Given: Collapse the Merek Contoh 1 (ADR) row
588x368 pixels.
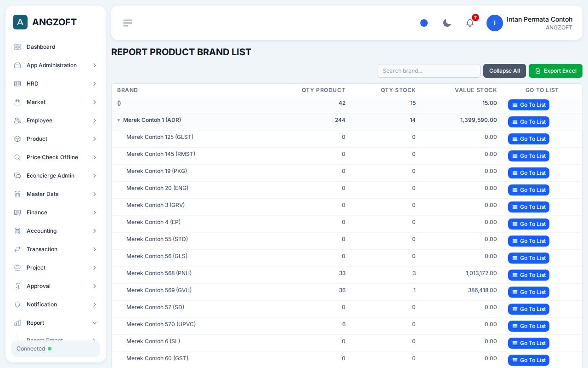Looking at the screenshot, I should click(x=119, y=121).
